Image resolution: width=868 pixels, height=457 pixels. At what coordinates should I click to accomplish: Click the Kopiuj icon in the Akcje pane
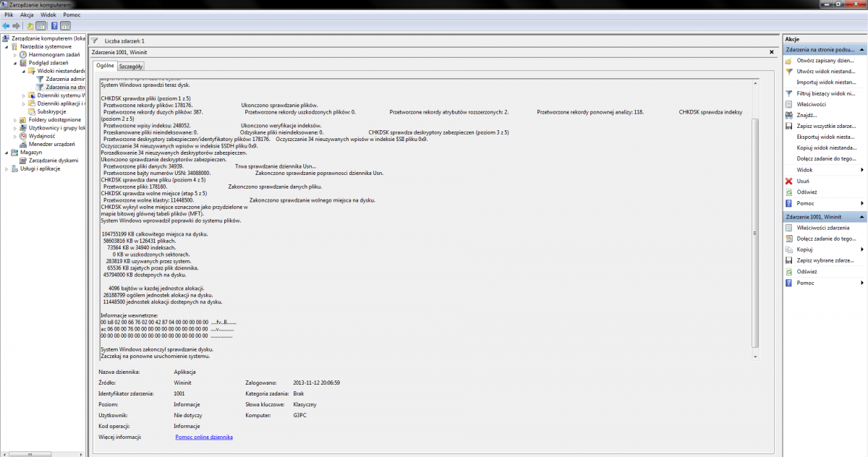[789, 249]
